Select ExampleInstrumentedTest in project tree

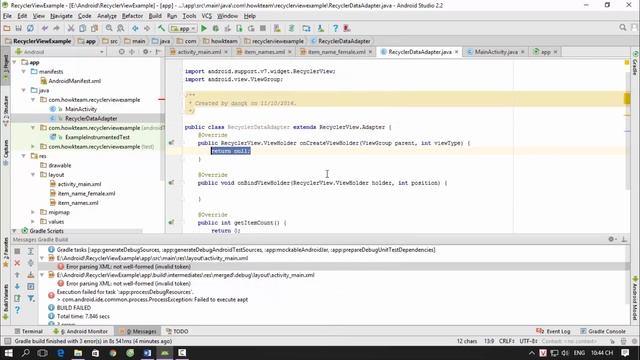(x=97, y=137)
